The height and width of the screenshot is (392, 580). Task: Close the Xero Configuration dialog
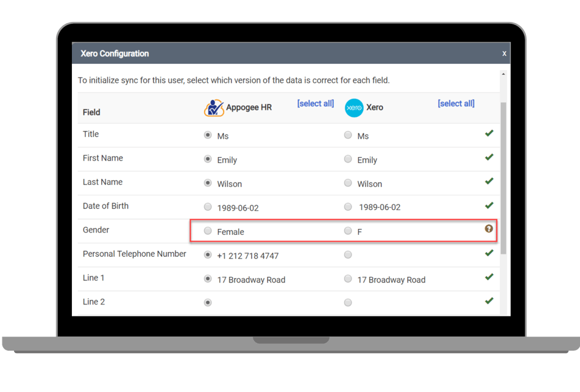click(x=504, y=54)
